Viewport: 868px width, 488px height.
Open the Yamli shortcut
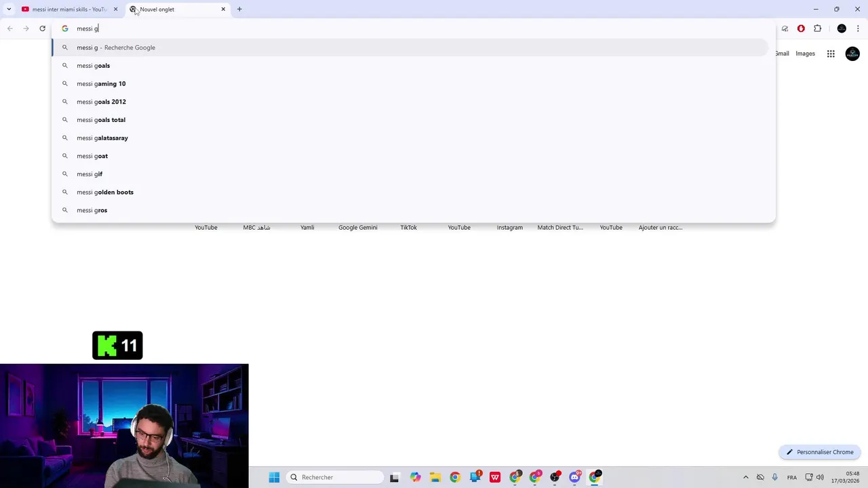(307, 228)
